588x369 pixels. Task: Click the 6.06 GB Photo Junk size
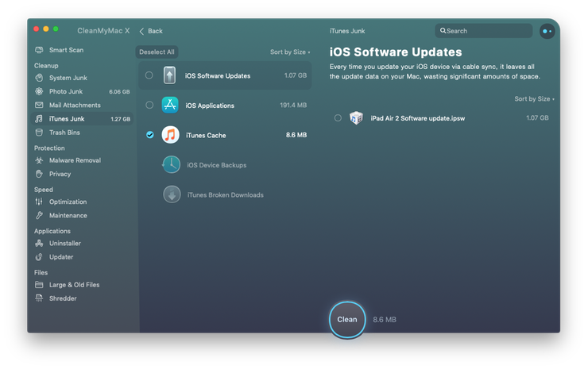pyautogui.click(x=119, y=92)
